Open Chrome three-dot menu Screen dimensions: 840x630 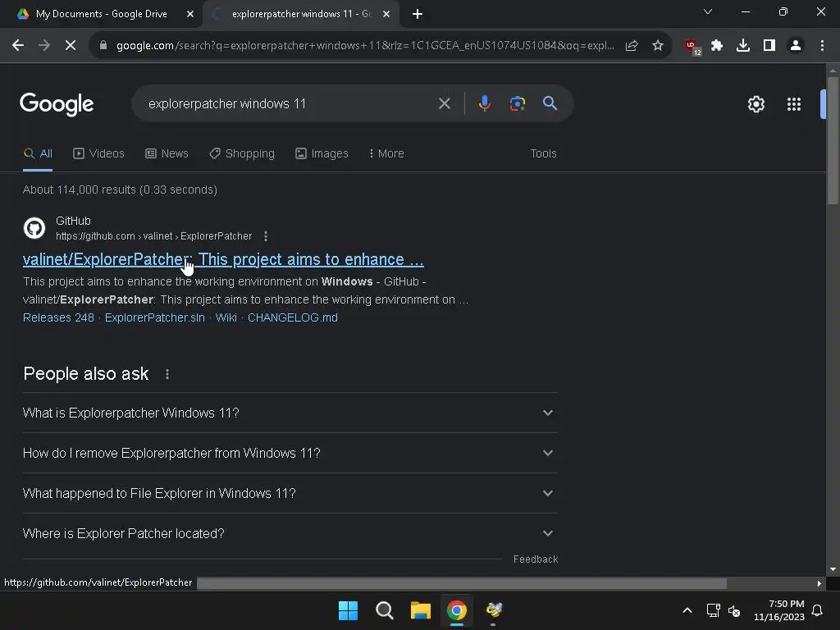(x=822, y=46)
